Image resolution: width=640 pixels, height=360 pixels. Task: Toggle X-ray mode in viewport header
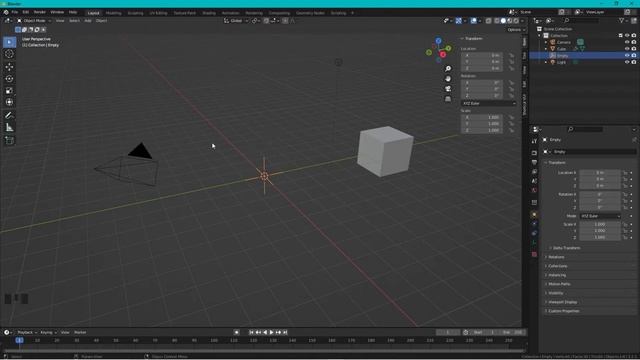(x=488, y=21)
